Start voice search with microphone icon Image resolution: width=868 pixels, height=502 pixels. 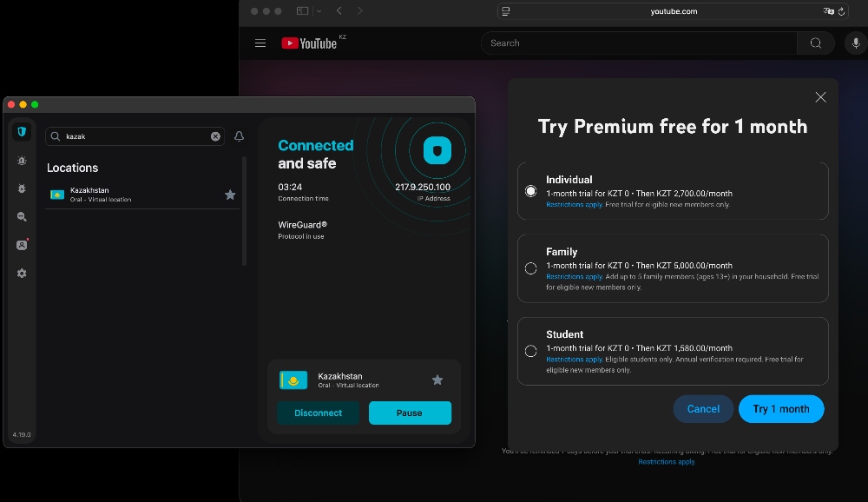point(856,43)
